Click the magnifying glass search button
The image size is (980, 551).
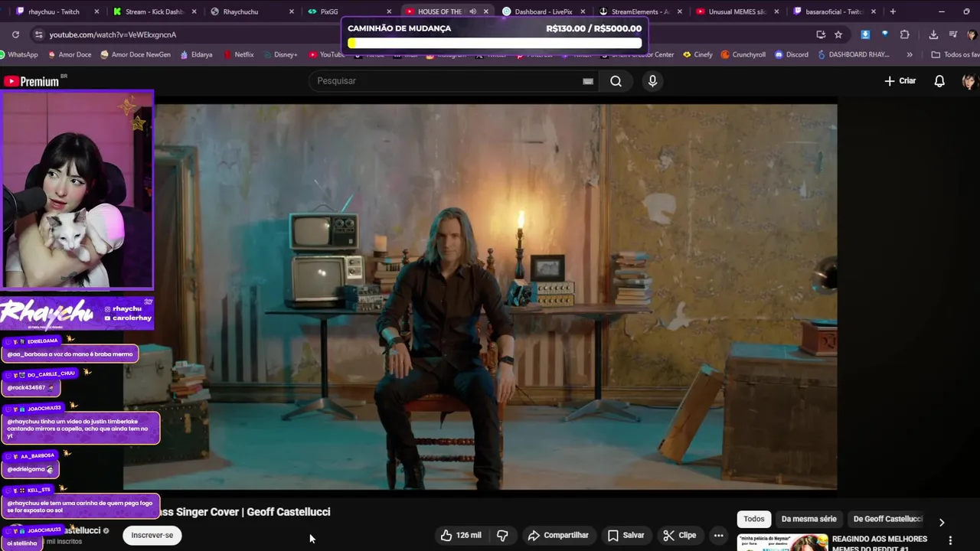pyautogui.click(x=616, y=81)
